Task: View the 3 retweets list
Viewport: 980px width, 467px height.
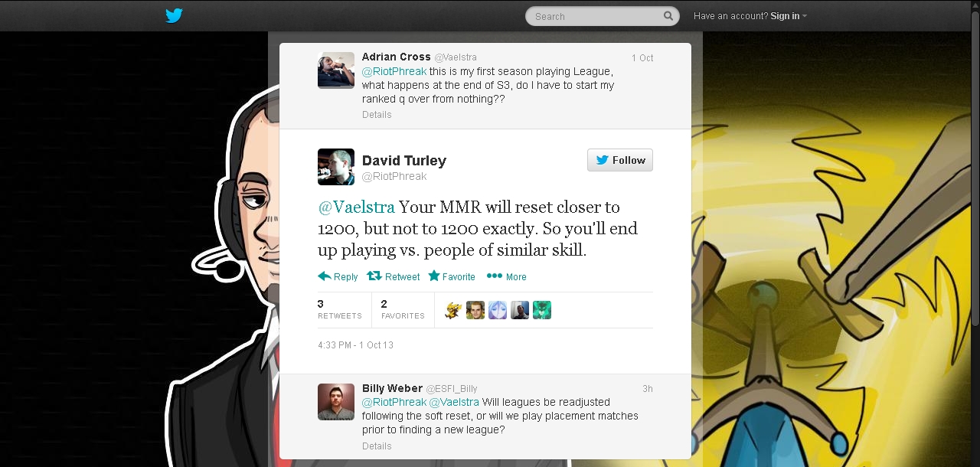Action: click(340, 309)
